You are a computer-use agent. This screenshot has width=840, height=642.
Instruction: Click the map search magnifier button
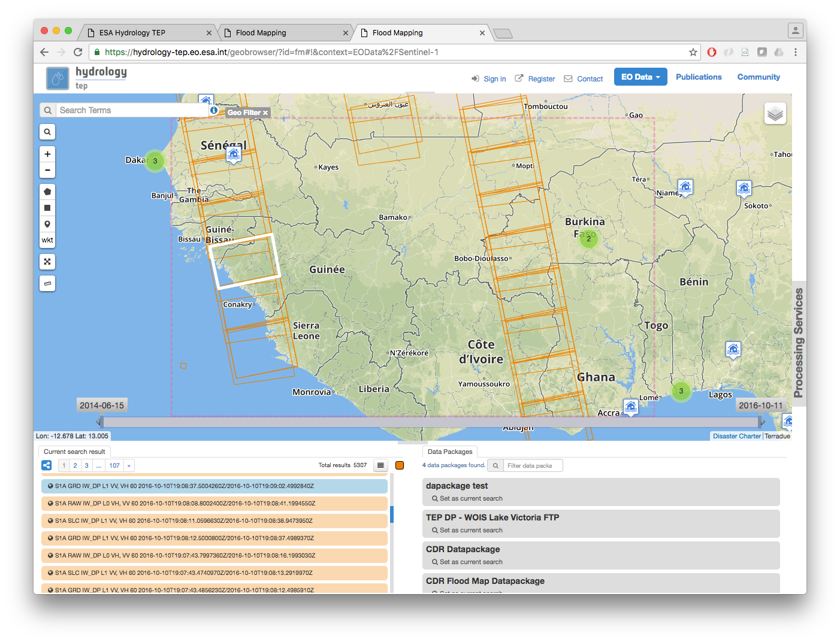point(47,132)
